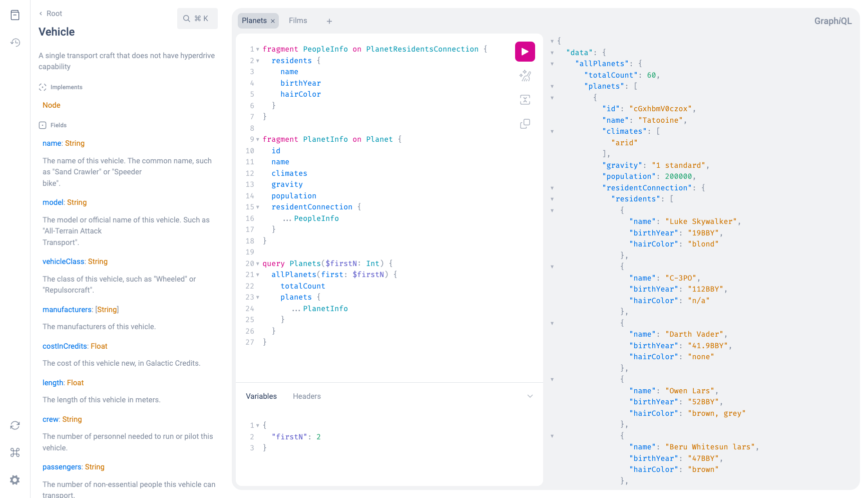
Task: Switch to the Headers tab
Action: coord(306,396)
